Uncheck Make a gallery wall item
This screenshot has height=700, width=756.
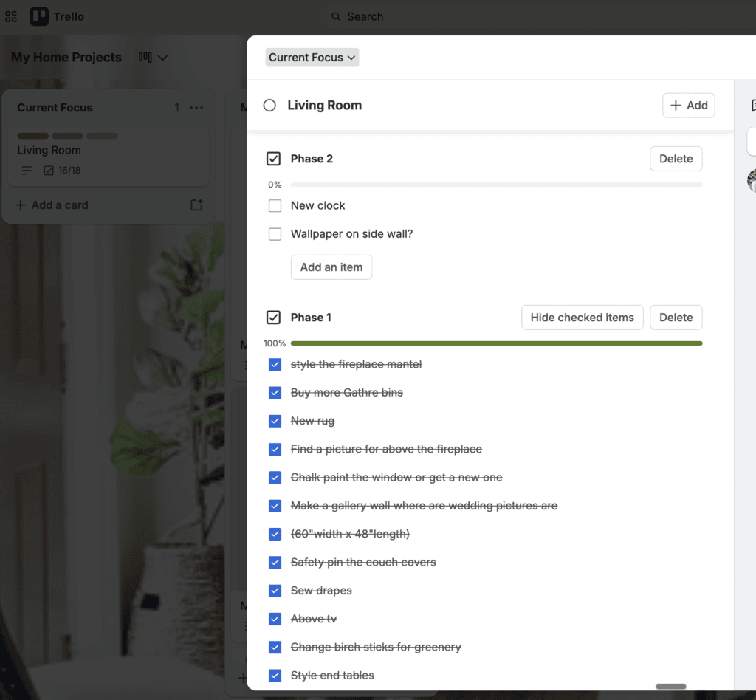[x=275, y=506]
